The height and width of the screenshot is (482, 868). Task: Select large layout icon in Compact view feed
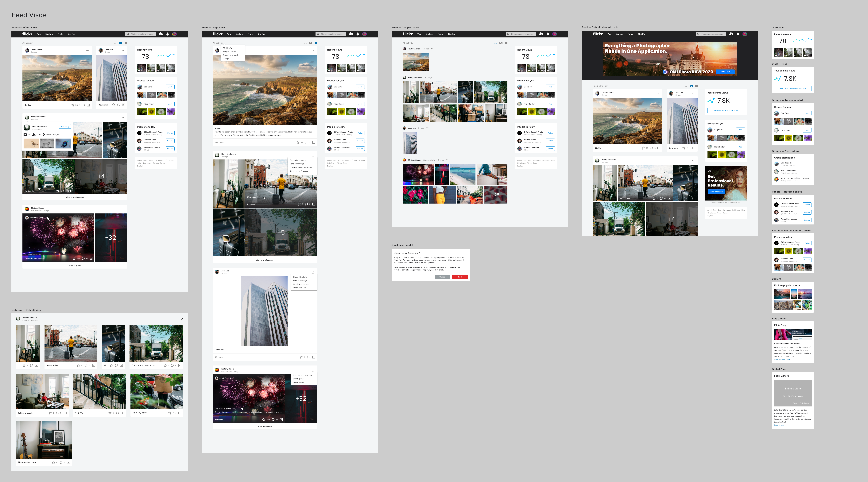[506, 43]
